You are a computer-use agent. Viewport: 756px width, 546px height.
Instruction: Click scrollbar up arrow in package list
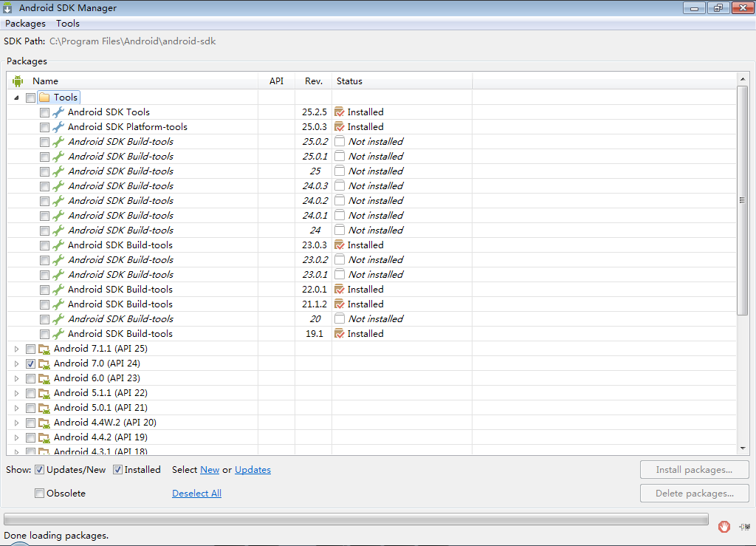(743, 78)
